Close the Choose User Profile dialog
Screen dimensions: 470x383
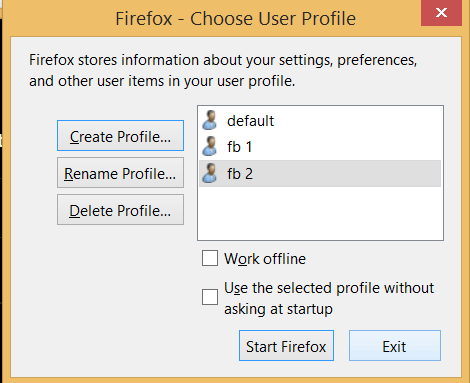pos(441,13)
